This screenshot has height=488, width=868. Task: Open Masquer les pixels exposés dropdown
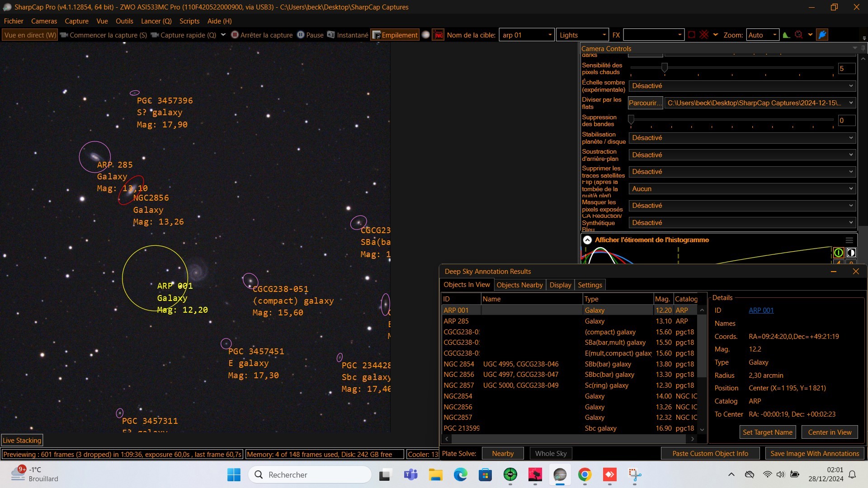(742, 206)
